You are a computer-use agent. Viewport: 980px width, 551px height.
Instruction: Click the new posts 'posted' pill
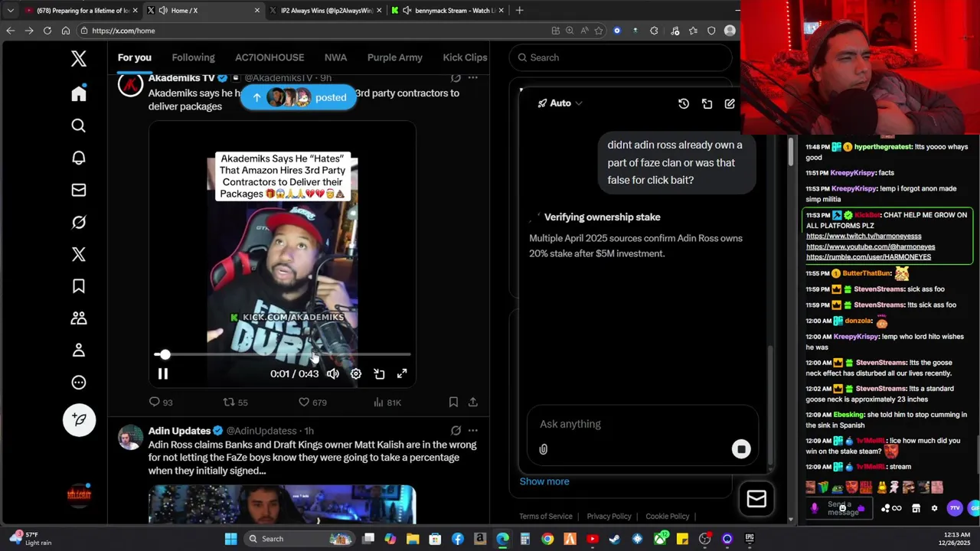click(x=299, y=97)
